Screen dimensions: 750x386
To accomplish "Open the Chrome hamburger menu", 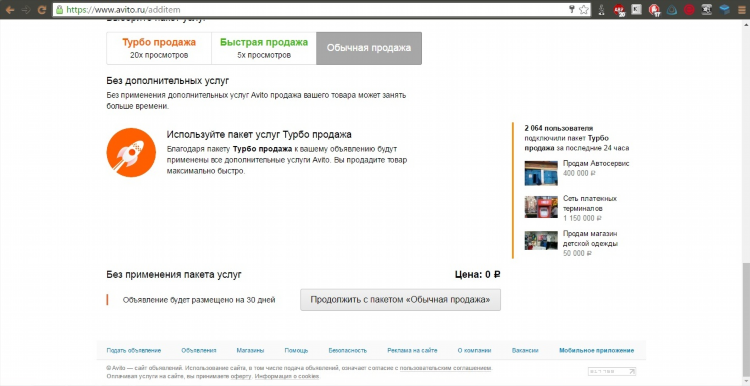I will coord(741,9).
